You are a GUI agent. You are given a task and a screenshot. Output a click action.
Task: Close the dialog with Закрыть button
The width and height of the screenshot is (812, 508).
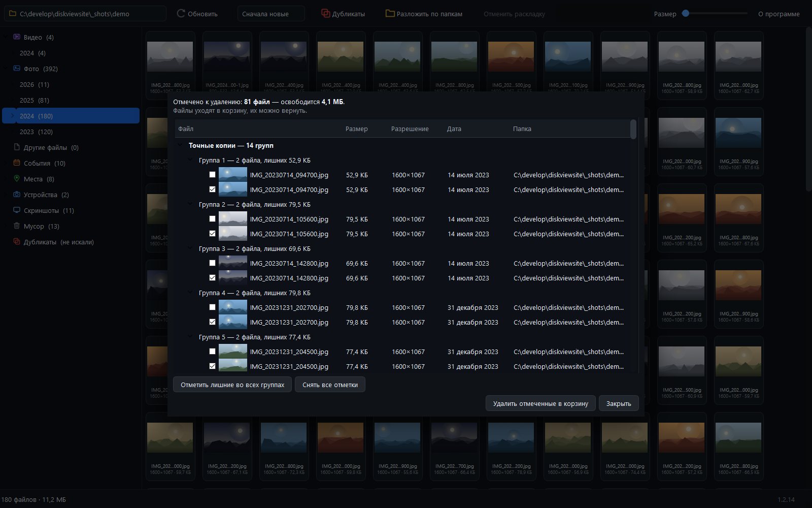point(619,403)
